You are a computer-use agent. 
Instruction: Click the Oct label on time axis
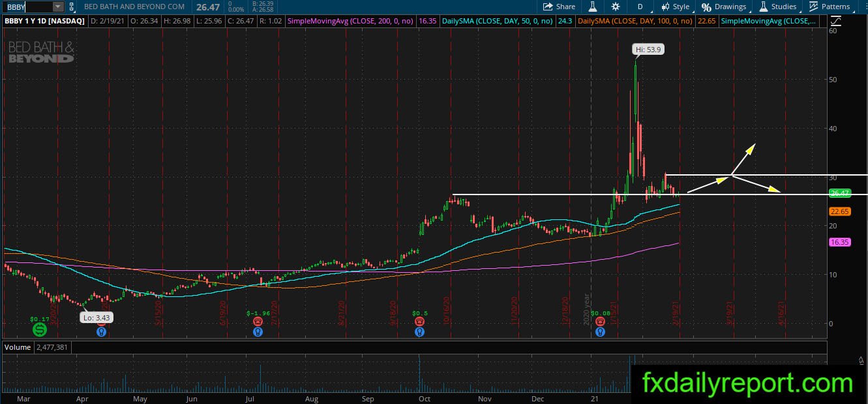(425, 398)
